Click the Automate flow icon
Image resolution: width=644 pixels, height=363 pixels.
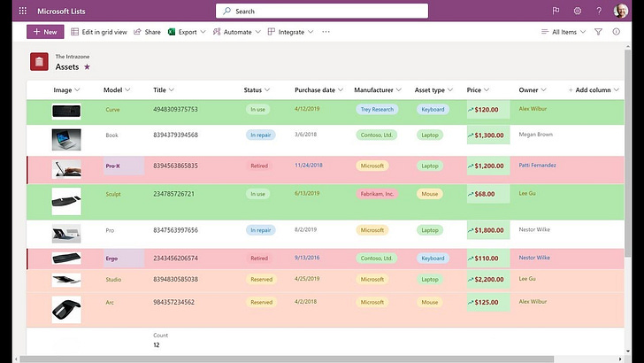(x=217, y=32)
